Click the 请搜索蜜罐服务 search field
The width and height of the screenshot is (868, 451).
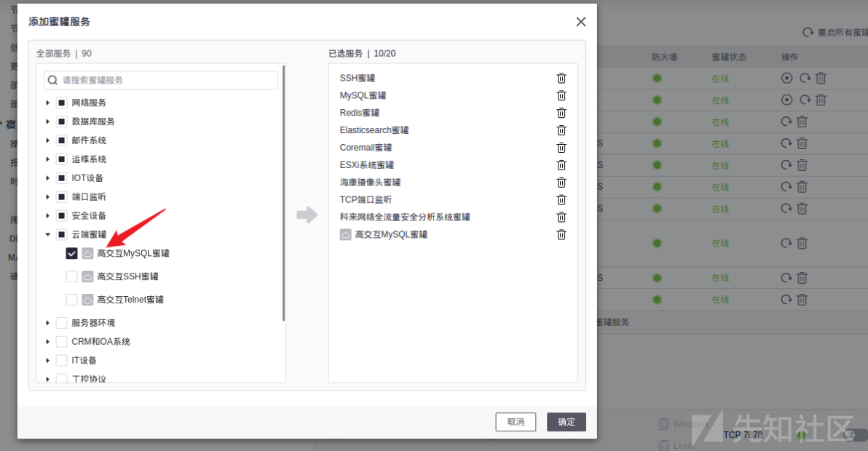click(x=161, y=80)
